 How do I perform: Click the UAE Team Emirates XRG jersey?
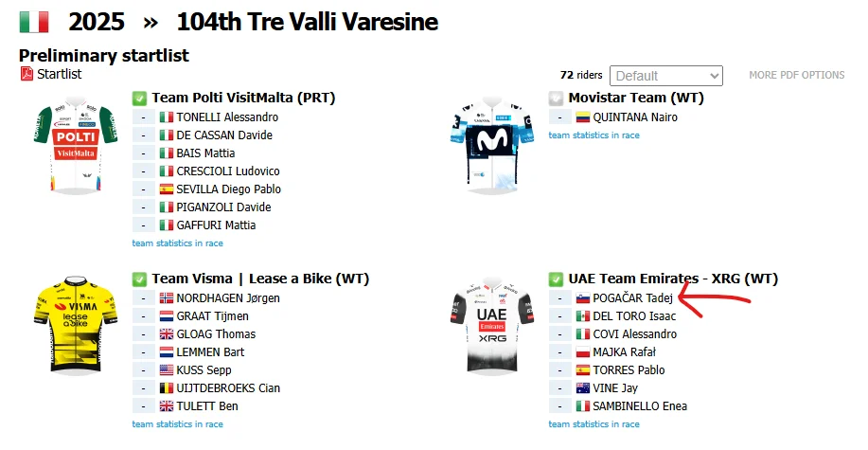(492, 326)
